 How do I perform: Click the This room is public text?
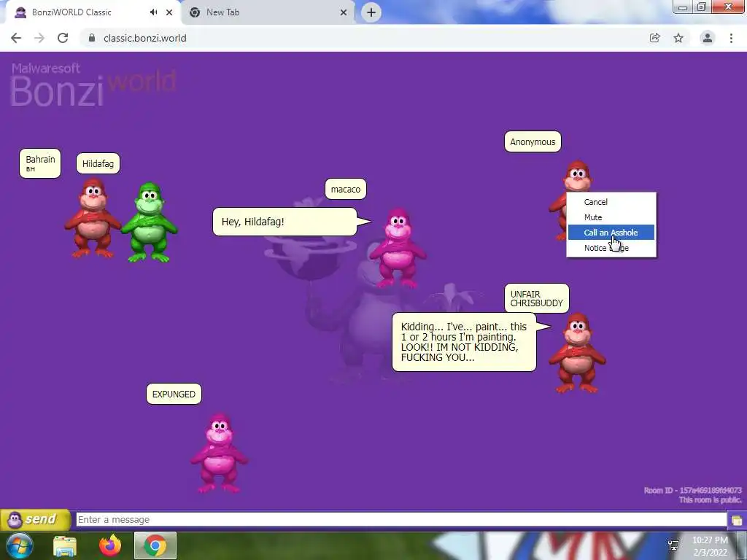(711, 499)
